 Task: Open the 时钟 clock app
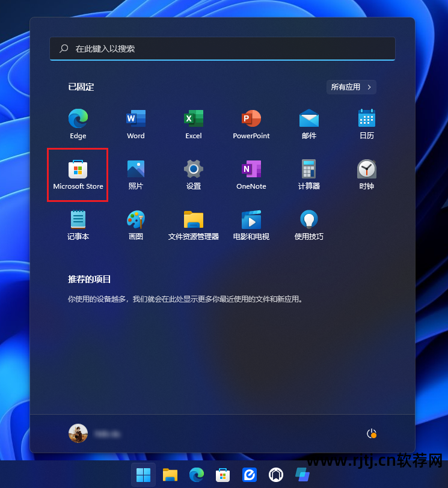[x=367, y=174]
